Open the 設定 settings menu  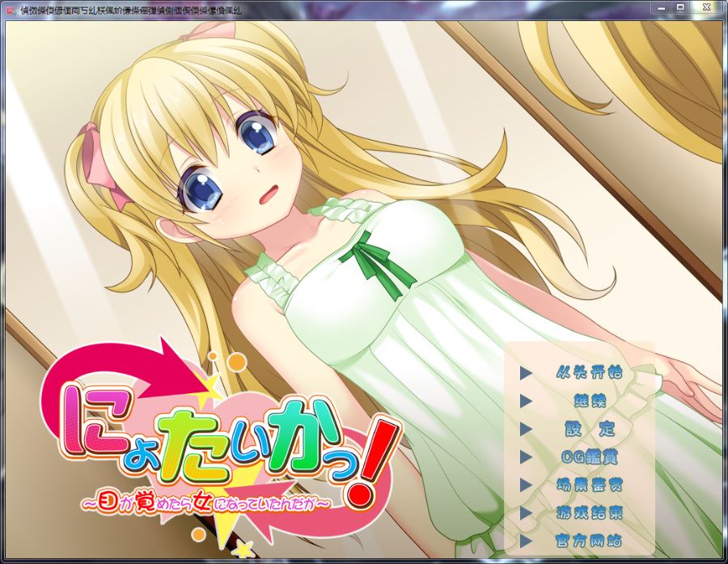[590, 429]
